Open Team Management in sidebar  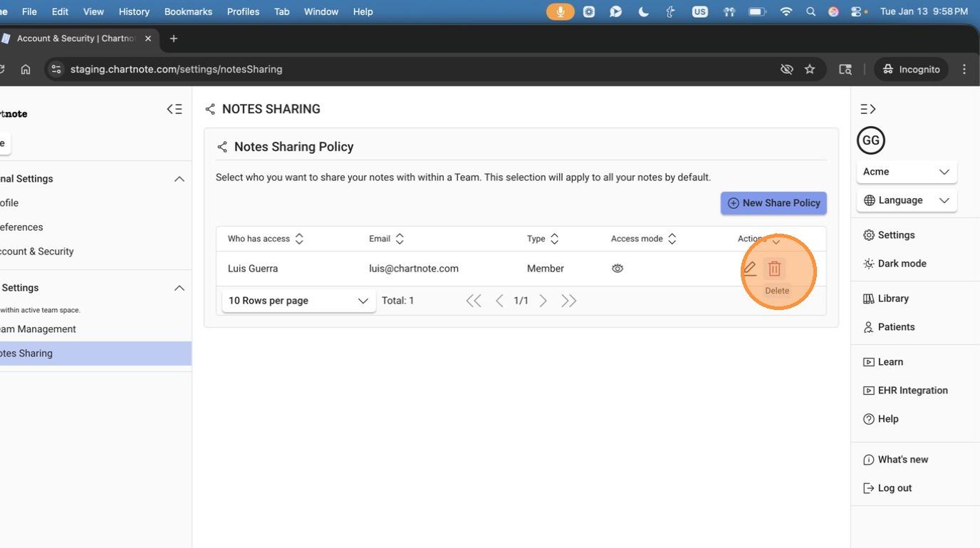coord(38,329)
